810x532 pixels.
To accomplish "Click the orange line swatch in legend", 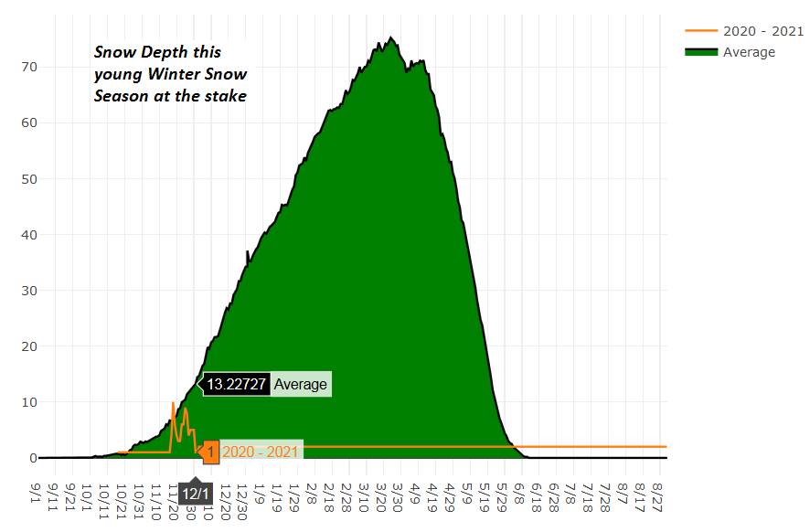I will [700, 31].
